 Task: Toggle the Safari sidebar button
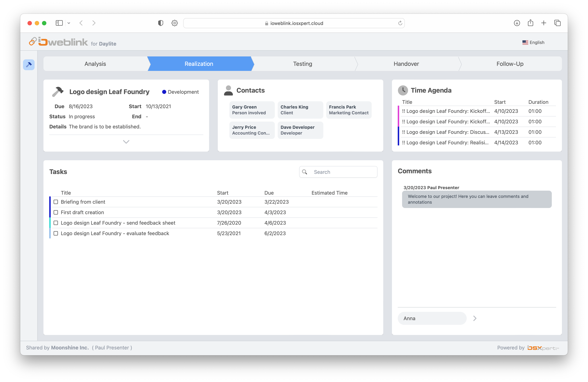click(x=59, y=23)
